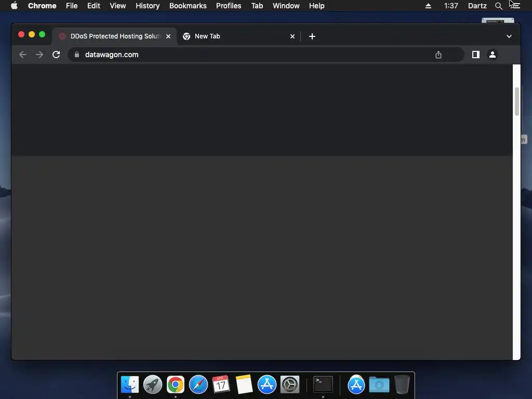Screen dimensions: 532x399
Task: Open the Apple menu
Action: click(x=14, y=6)
